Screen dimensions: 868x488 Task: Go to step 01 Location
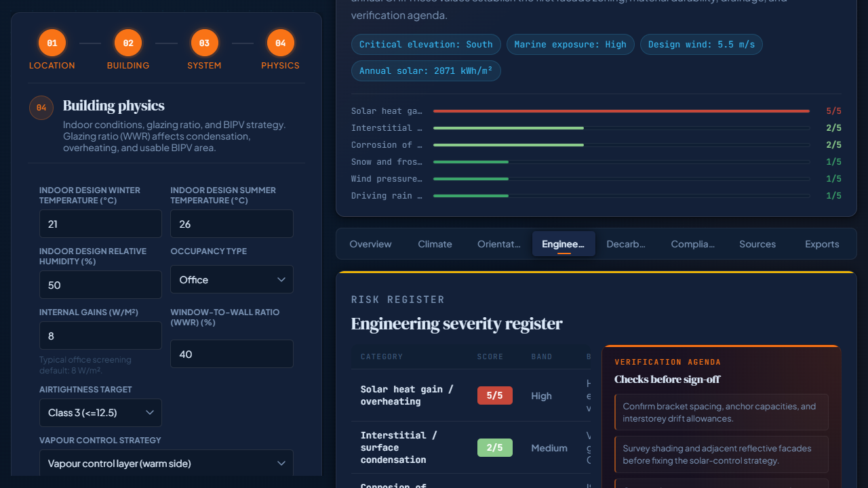tap(52, 50)
